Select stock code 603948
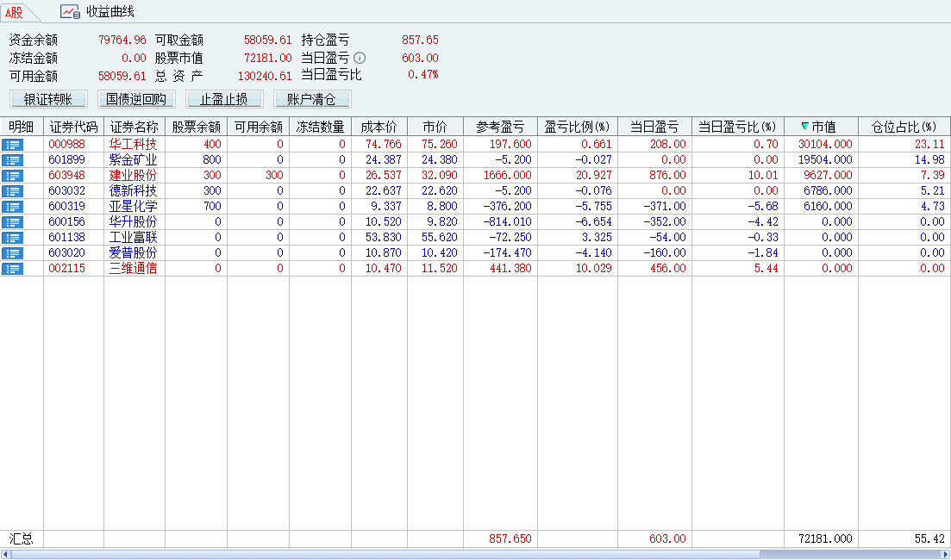This screenshot has height=560, width=951. [x=66, y=176]
